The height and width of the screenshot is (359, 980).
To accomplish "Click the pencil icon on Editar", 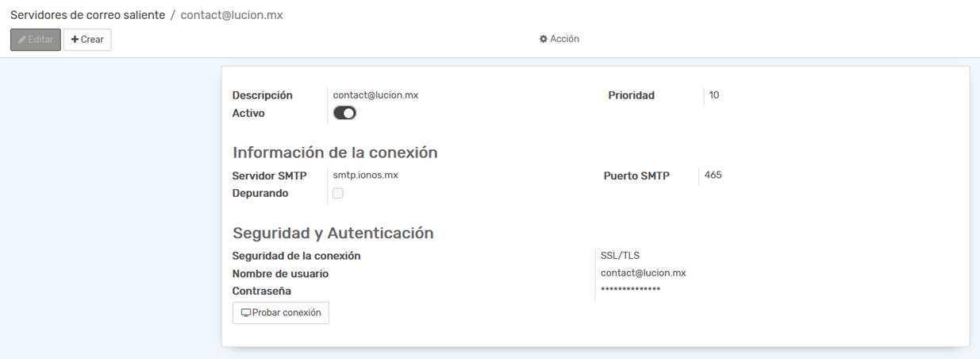I will tap(22, 40).
